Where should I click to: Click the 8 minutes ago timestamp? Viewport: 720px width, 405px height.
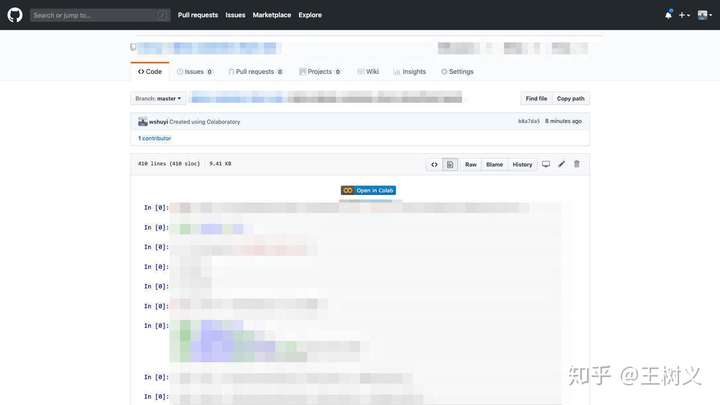563,121
